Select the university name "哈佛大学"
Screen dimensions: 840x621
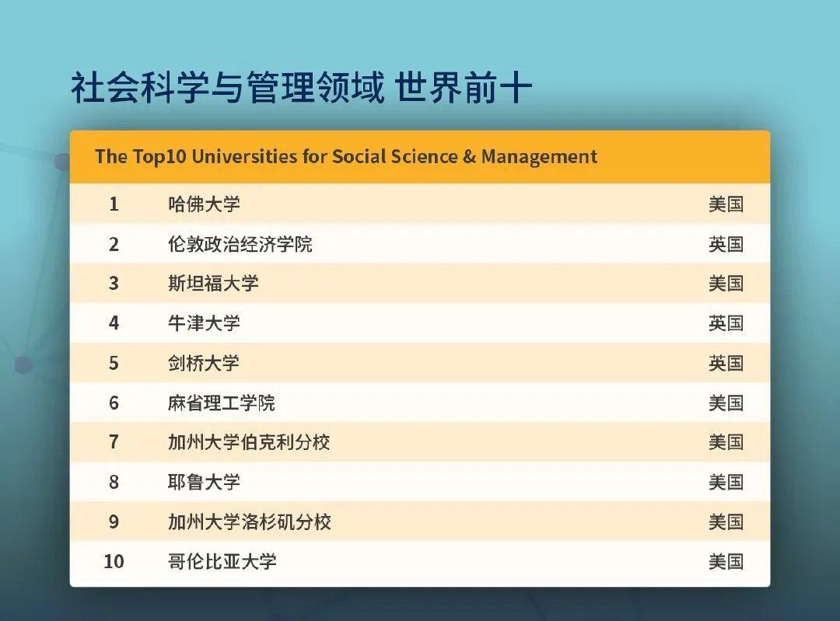click(204, 204)
